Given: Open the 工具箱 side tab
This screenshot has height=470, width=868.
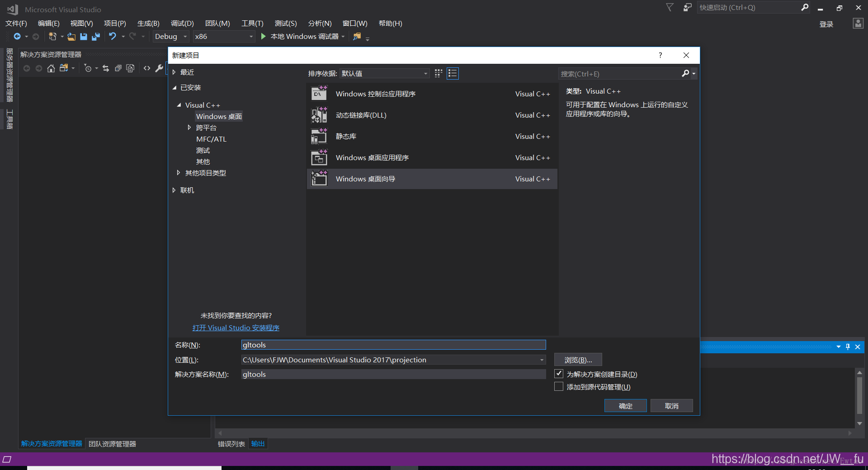Looking at the screenshot, I should pos(9,119).
